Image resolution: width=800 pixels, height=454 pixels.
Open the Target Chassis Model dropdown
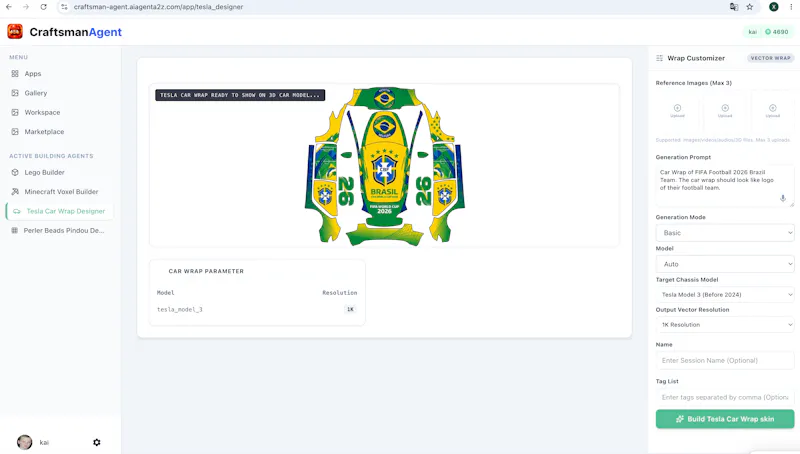click(x=725, y=295)
